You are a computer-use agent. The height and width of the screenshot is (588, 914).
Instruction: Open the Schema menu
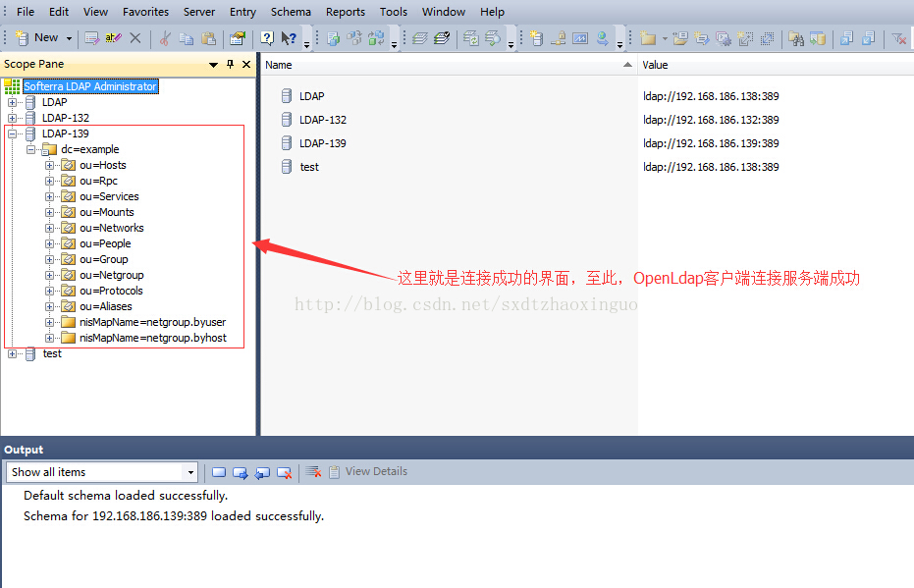291,12
